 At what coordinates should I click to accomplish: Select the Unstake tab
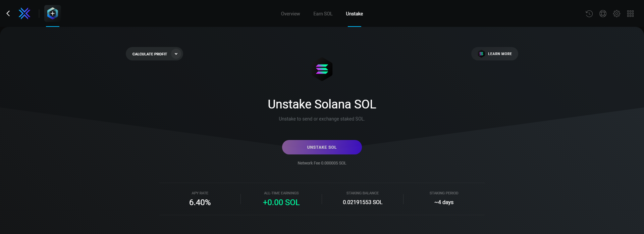[x=354, y=14]
